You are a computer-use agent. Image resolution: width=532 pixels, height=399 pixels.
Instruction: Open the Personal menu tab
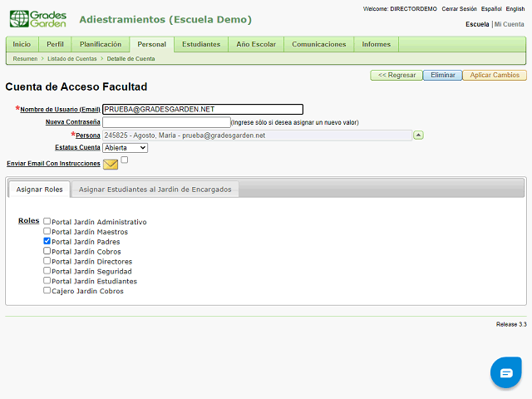pyautogui.click(x=151, y=44)
